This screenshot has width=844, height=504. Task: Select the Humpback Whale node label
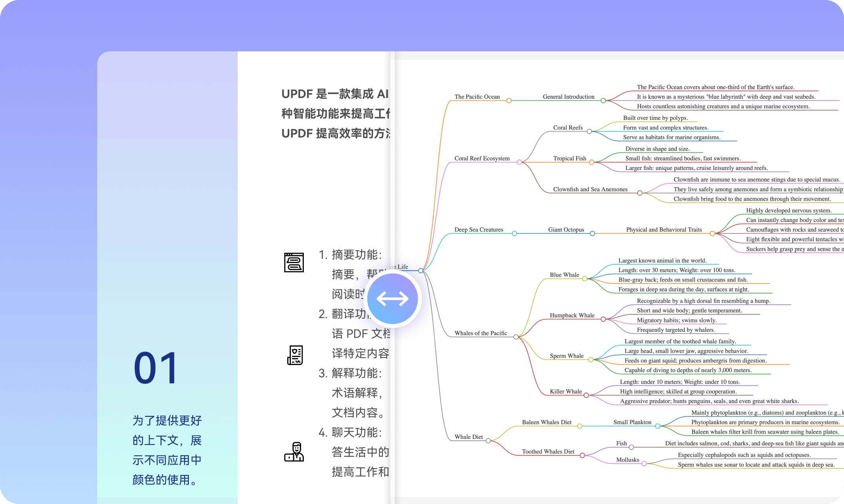point(572,315)
